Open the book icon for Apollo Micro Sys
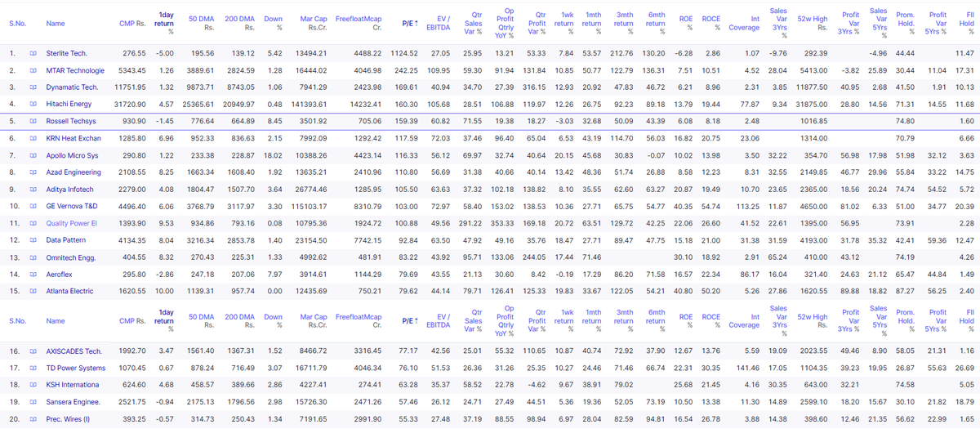 click(33, 154)
